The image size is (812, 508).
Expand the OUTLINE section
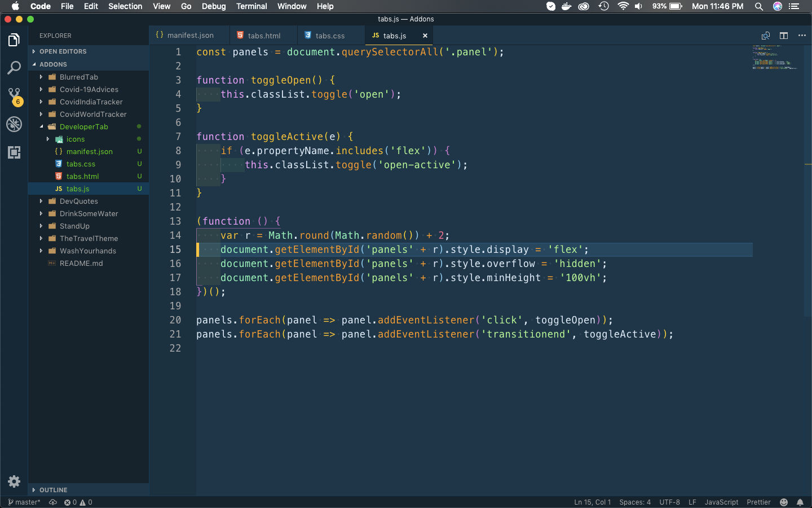click(x=89, y=490)
